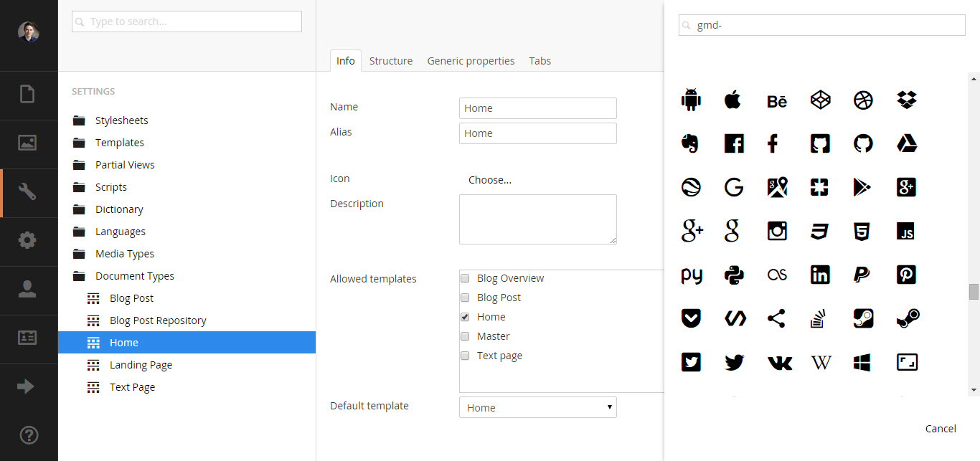Select the HTML5 shield icon
The height and width of the screenshot is (461, 980).
tap(862, 231)
